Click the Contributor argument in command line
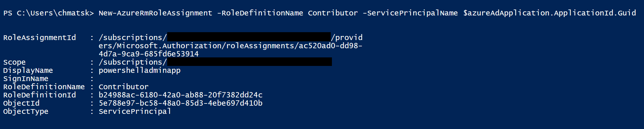This screenshot has width=644, height=129. 333,13
